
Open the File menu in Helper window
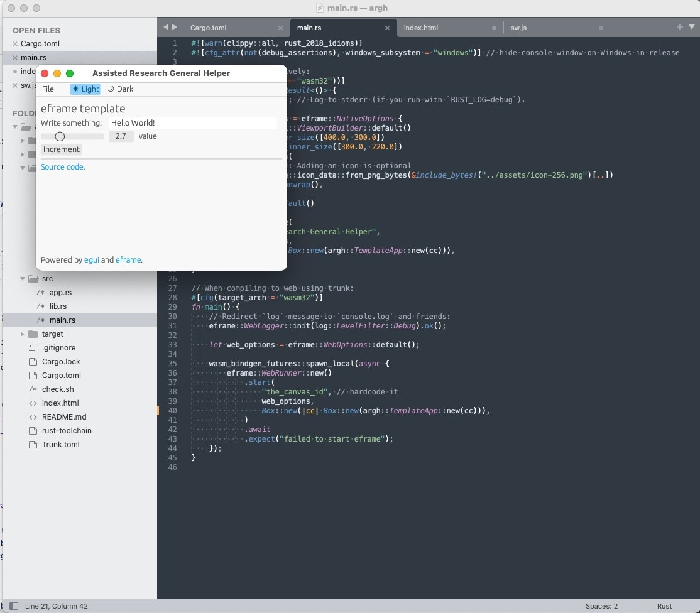48,89
